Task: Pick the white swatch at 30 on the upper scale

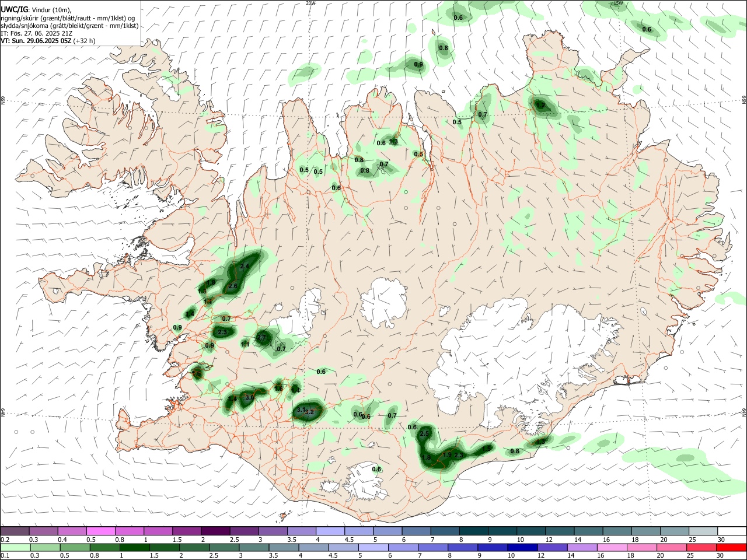Action: click(x=731, y=531)
